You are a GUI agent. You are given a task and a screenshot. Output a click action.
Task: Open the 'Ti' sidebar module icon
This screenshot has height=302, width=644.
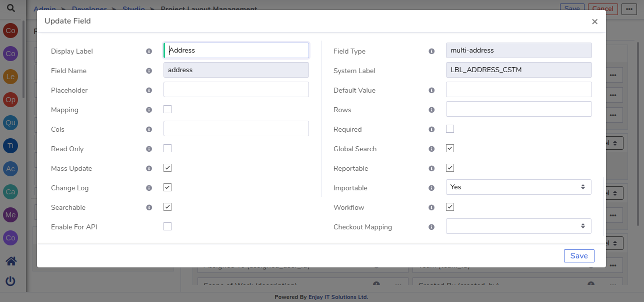(x=10, y=146)
